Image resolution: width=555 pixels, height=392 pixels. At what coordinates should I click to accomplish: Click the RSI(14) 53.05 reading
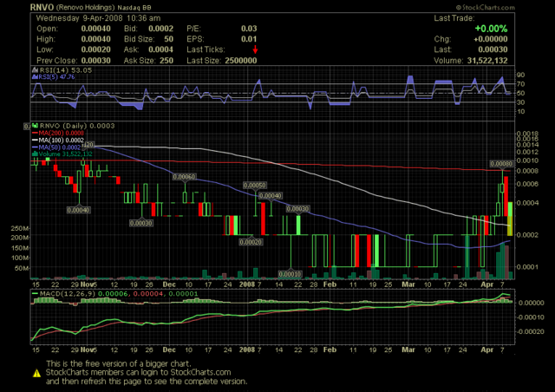(66, 70)
